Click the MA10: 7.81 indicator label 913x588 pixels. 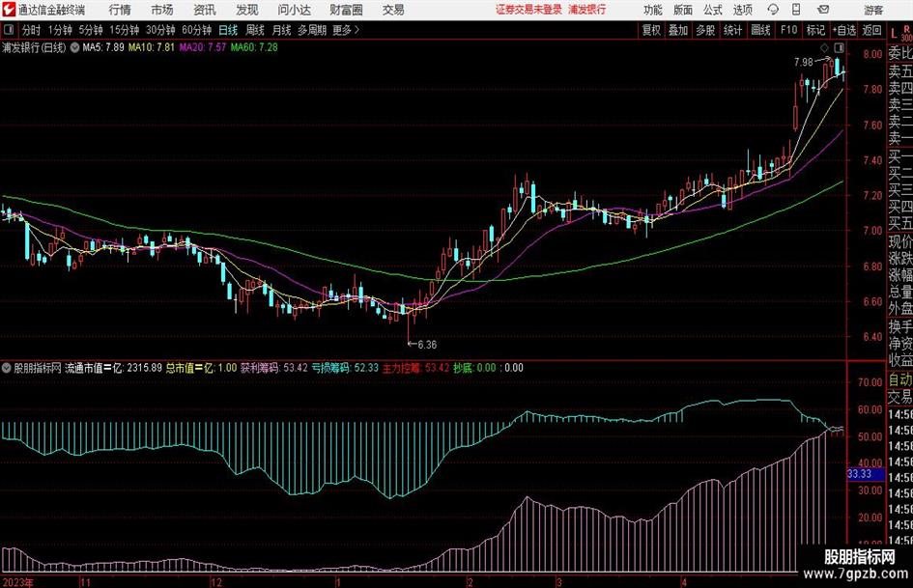(x=152, y=47)
